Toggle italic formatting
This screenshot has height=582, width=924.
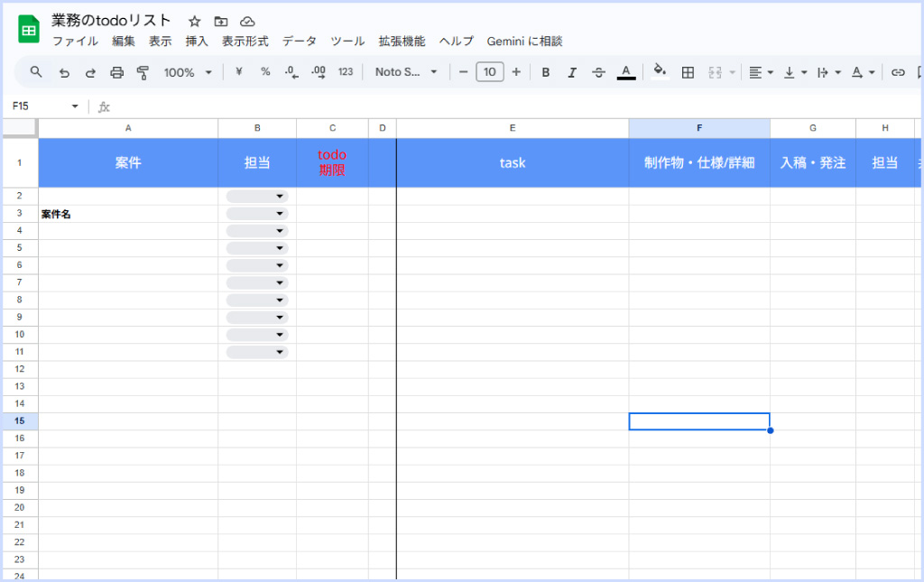[571, 72]
